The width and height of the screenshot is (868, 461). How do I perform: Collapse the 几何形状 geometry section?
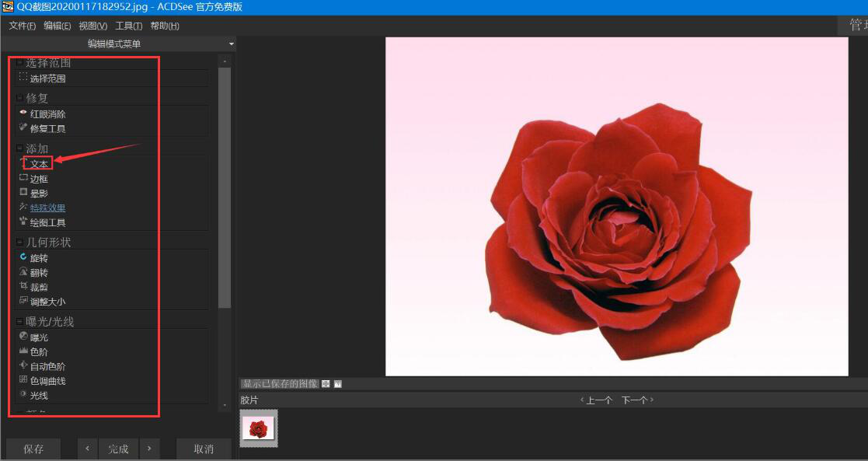coord(20,242)
